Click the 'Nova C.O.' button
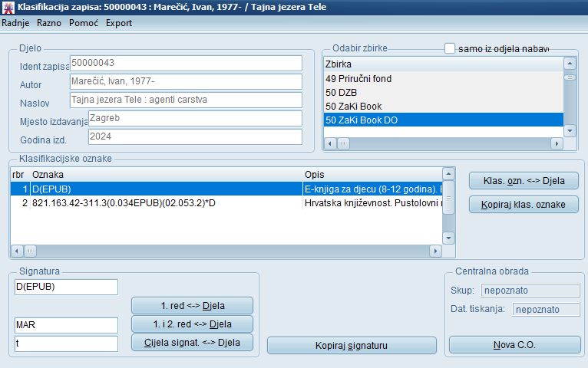588x368 pixels. tap(514, 345)
